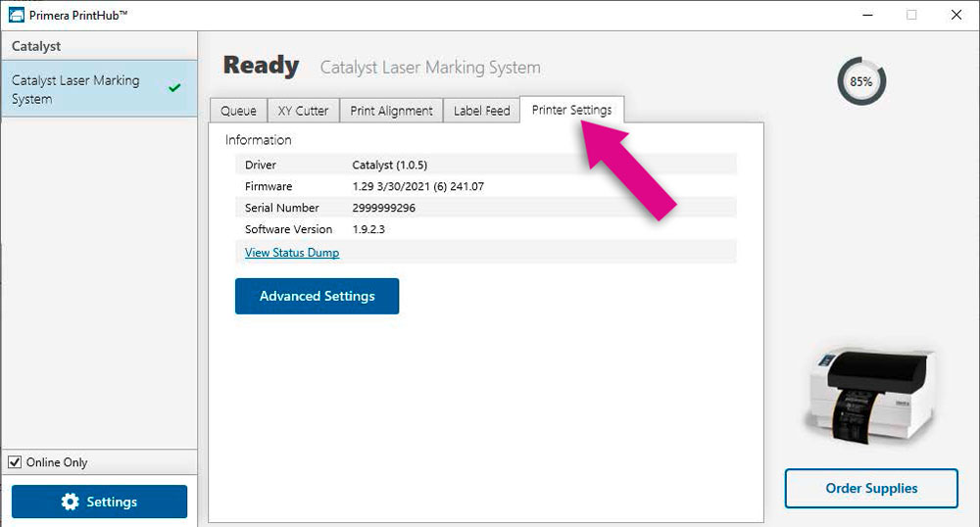Switch to the XY Cutter tab
Image resolution: width=980 pixels, height=527 pixels.
coord(303,111)
